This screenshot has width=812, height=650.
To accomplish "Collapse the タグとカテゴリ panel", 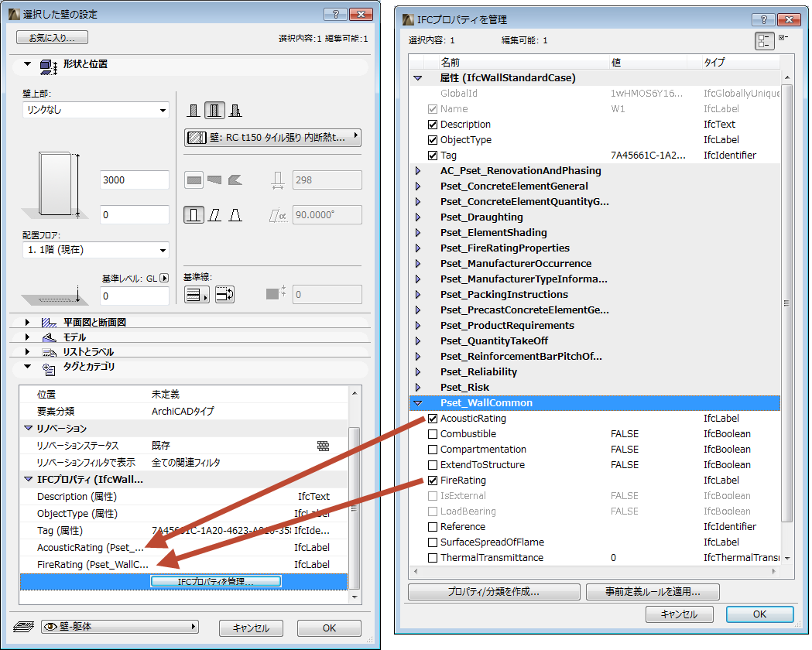I will click(27, 367).
